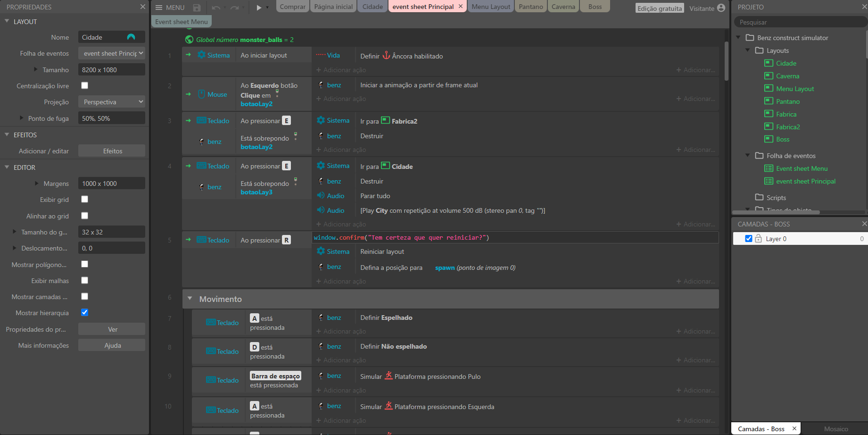Click the main MENU hamburger icon
Viewport: 868px width, 435px height.
coord(159,8)
